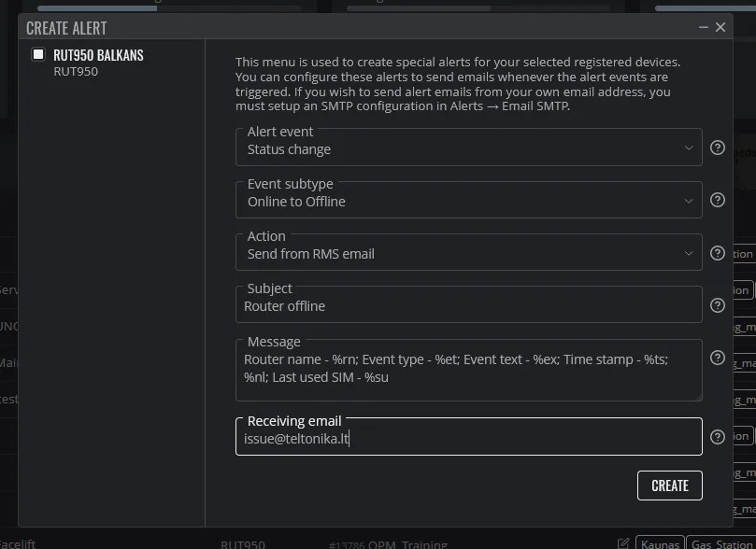Click the CREATE button
This screenshot has width=756, height=549.
pyautogui.click(x=670, y=486)
